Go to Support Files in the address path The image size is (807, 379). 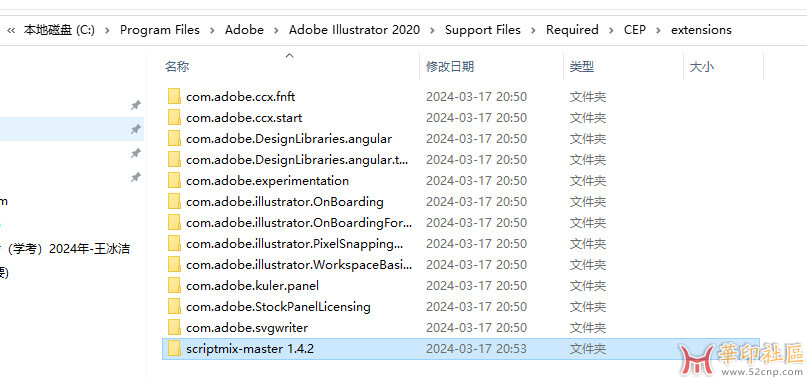[x=483, y=30]
